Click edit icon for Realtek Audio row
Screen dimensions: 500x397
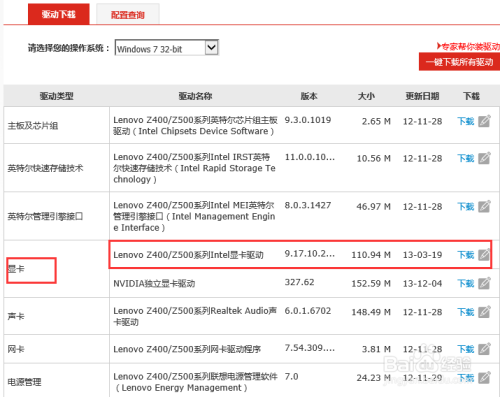(484, 312)
